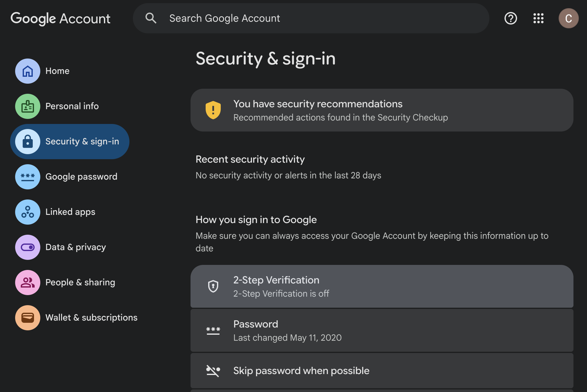Screen dimensions: 587x392
Task: Select Security & sign-in sidebar item
Action: pyautogui.click(x=70, y=142)
